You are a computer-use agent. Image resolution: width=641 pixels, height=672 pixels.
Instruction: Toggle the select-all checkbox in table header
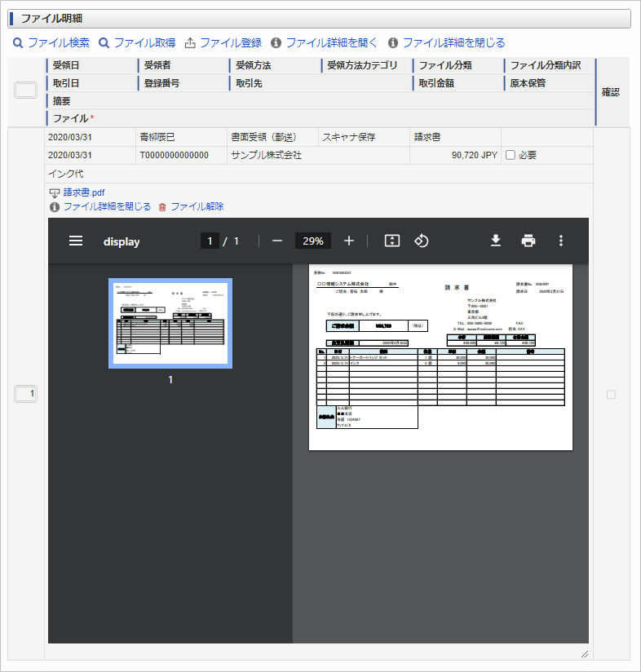(26, 91)
